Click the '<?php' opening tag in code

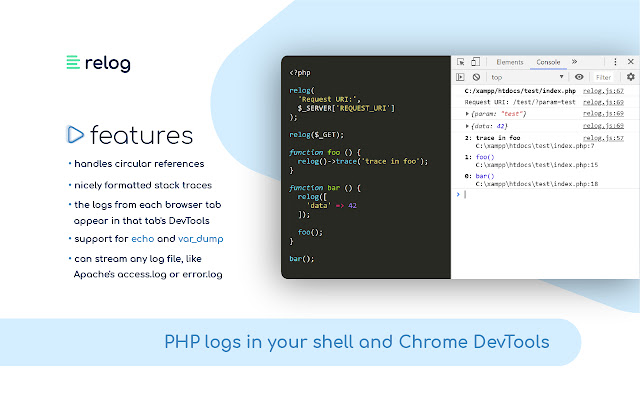pos(300,73)
